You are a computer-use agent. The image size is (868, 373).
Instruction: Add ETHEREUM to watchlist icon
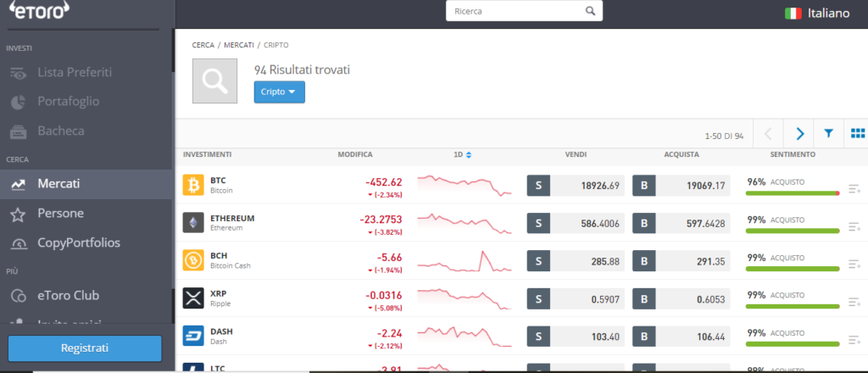pyautogui.click(x=854, y=226)
